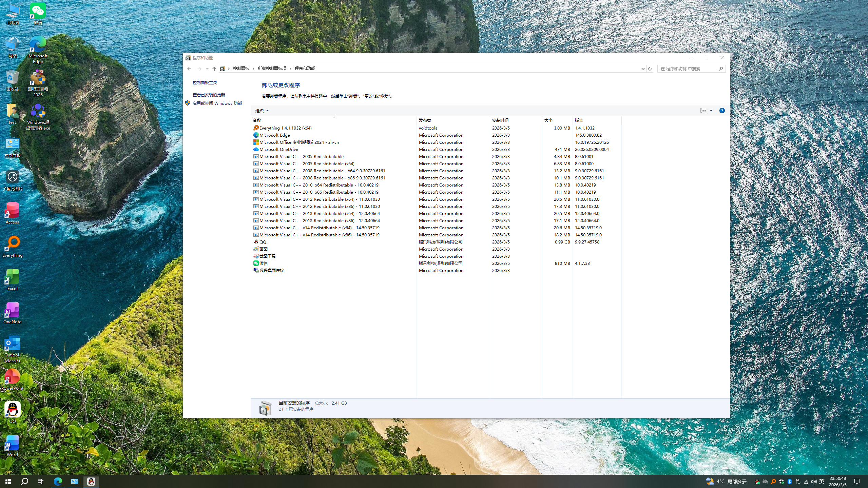868x488 pixels.
Task: Open 查看已安装的更新 in the sidebar
Action: [x=209, y=95]
